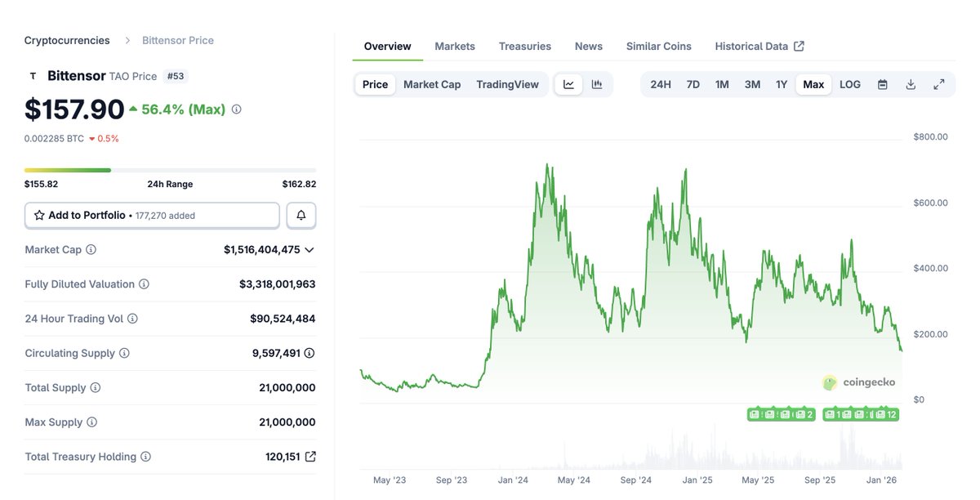Image resolution: width=980 pixels, height=500 pixels.
Task: Click the $162.82 high range value
Action: coord(299,184)
